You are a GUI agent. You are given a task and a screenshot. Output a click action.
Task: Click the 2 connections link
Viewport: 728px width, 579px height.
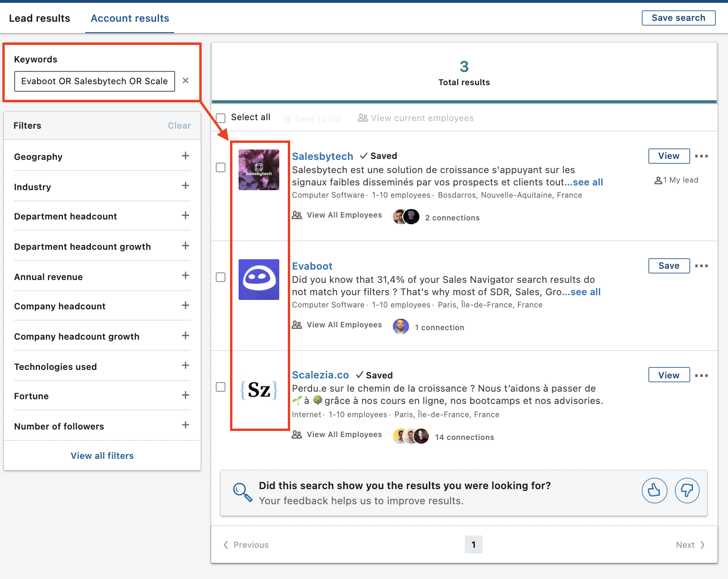[452, 218]
